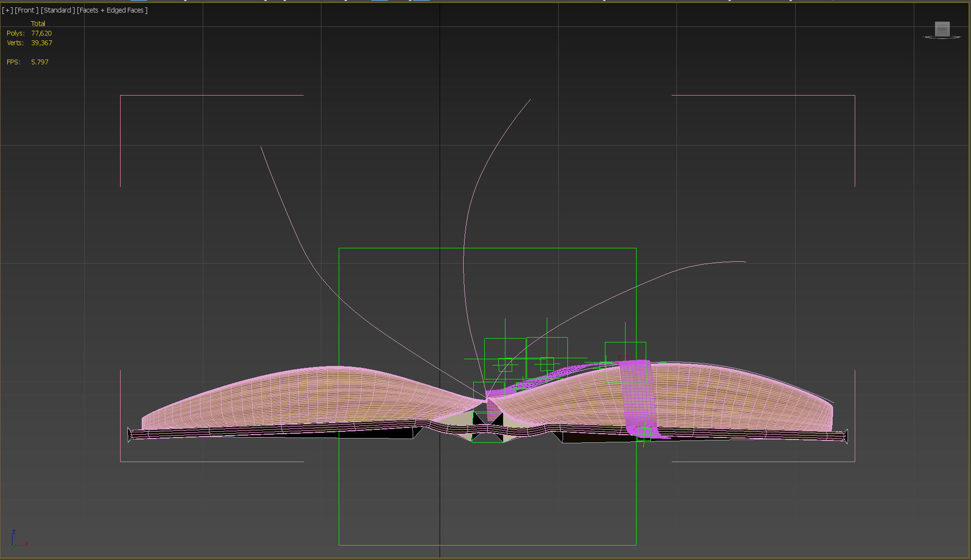This screenshot has height=560, width=971.
Task: Open the [Facets + Edged Faces] shading menu
Action: point(112,10)
